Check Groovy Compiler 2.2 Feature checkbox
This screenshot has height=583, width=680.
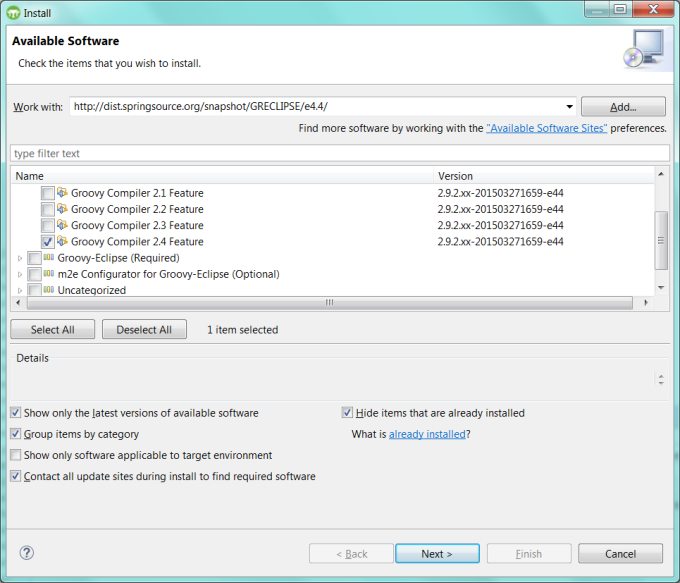click(x=48, y=209)
